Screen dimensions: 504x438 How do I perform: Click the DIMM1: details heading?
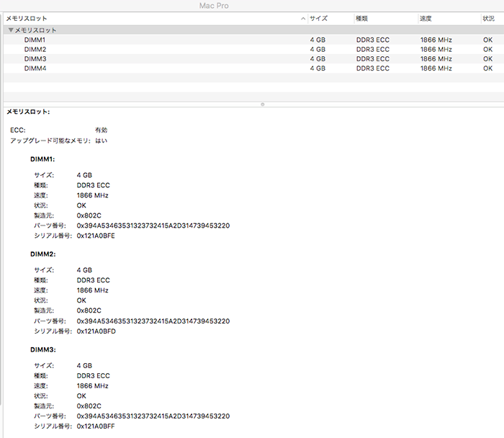click(x=42, y=159)
